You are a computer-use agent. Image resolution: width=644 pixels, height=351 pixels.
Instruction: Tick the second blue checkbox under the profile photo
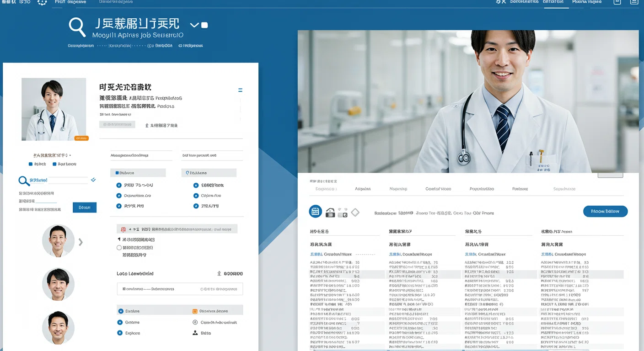coord(54,164)
